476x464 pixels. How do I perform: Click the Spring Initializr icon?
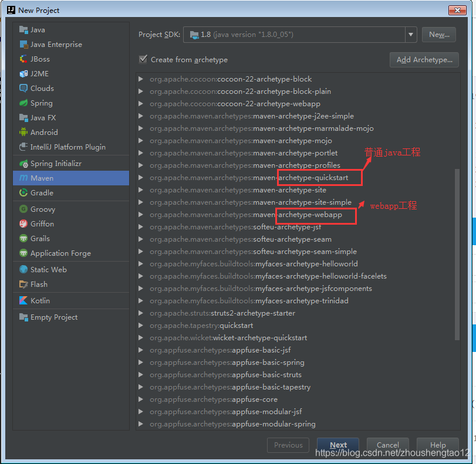pos(23,164)
